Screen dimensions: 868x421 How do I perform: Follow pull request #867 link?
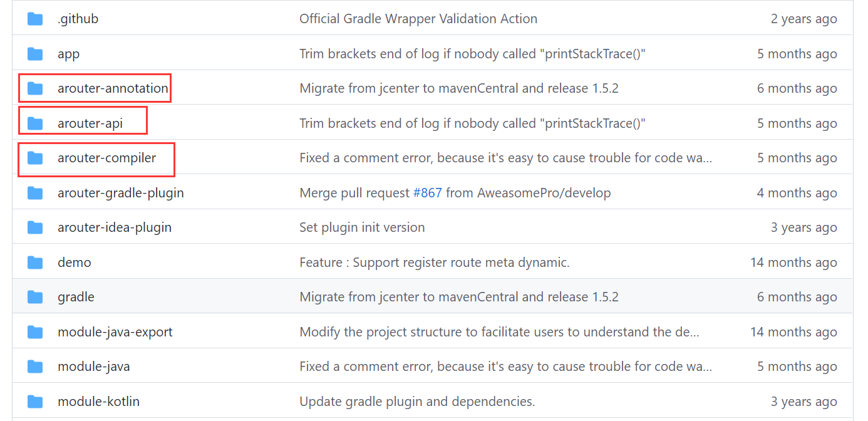click(x=427, y=193)
